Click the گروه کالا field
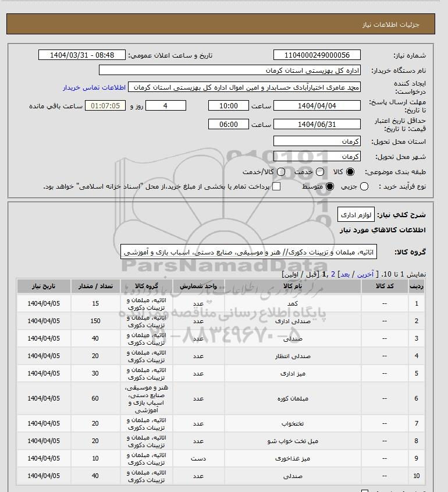Viewport: 448px width, 492px height. tap(248, 252)
